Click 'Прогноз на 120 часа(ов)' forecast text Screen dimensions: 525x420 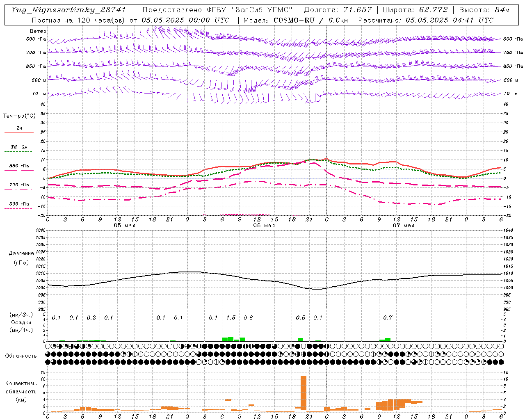(x=79, y=20)
